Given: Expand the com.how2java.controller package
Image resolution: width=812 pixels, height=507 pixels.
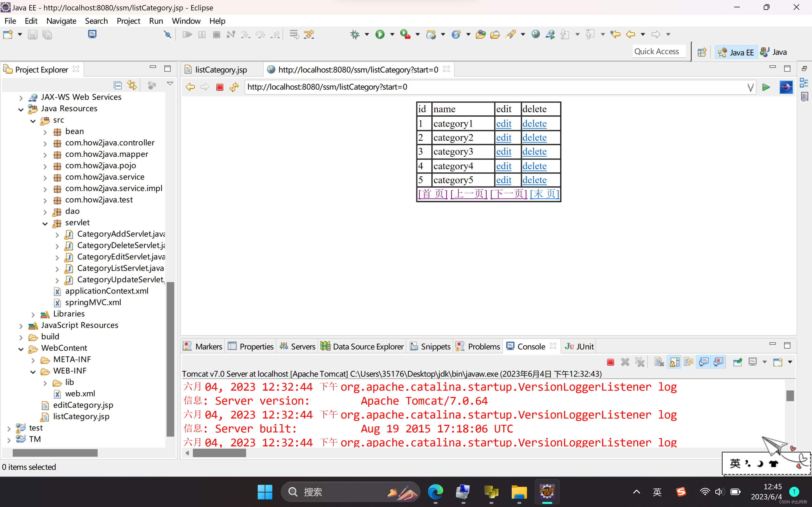Looking at the screenshot, I should click(x=45, y=143).
